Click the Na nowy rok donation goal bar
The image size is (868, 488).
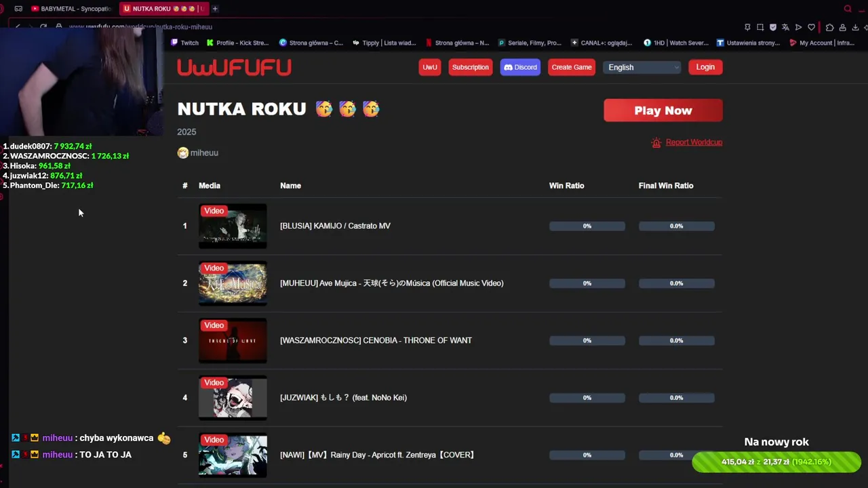(776, 462)
